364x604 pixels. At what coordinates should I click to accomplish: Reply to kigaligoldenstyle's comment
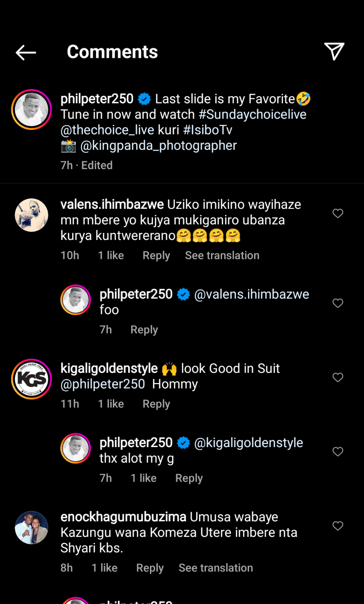[156, 404]
